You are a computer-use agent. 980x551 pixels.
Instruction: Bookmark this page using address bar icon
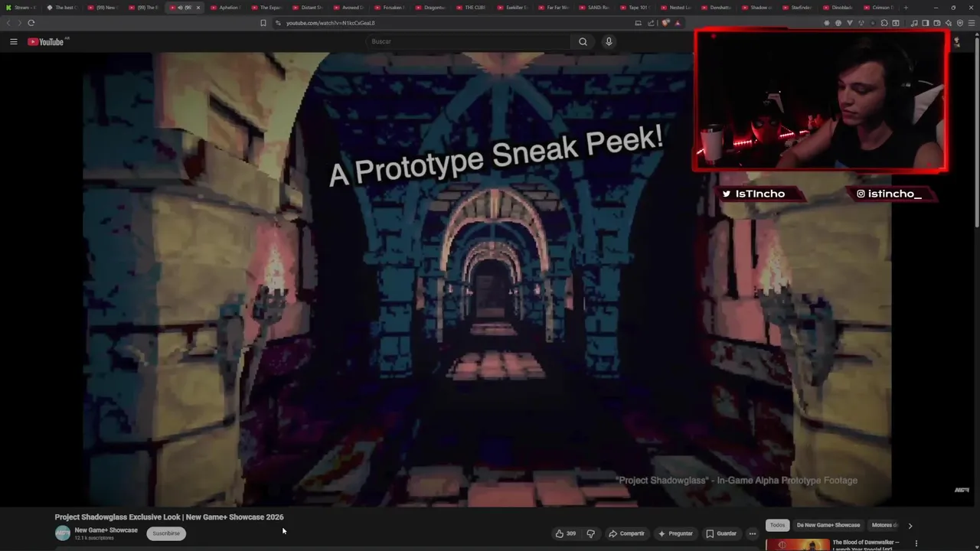[x=263, y=23]
